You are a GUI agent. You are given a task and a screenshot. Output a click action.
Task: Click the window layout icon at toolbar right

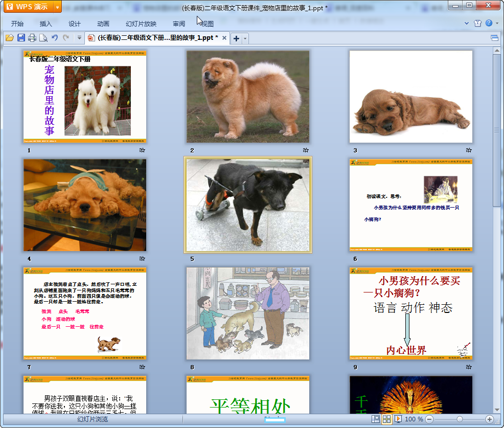(494, 38)
